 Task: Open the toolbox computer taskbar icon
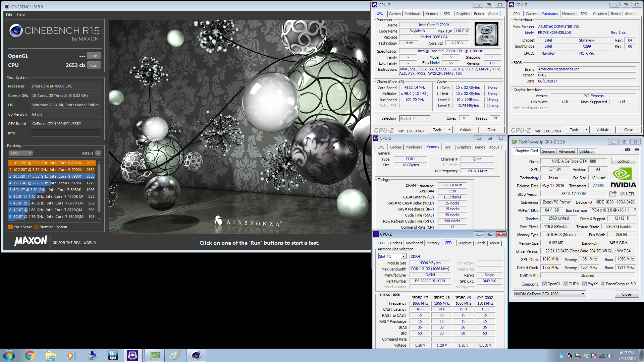click(x=92, y=355)
